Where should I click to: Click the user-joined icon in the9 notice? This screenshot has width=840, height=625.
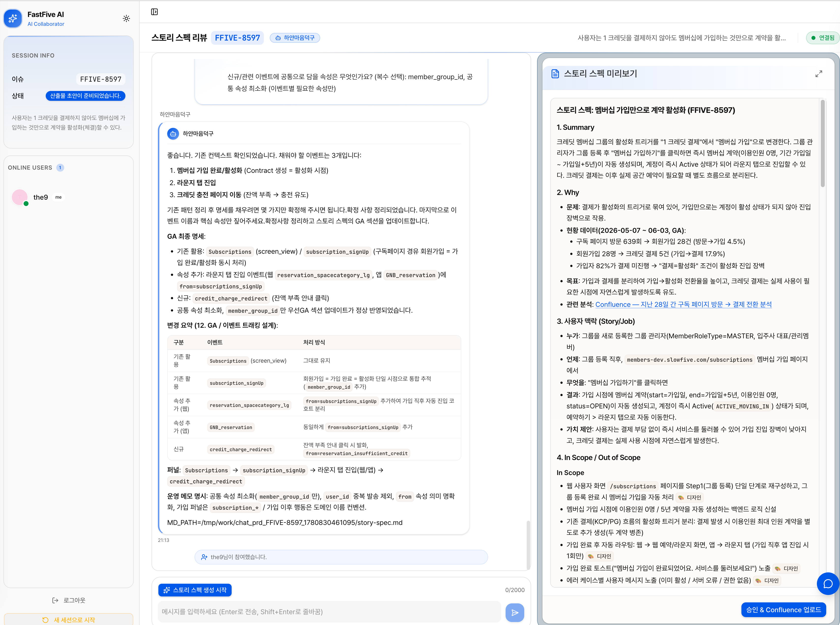pos(204,557)
